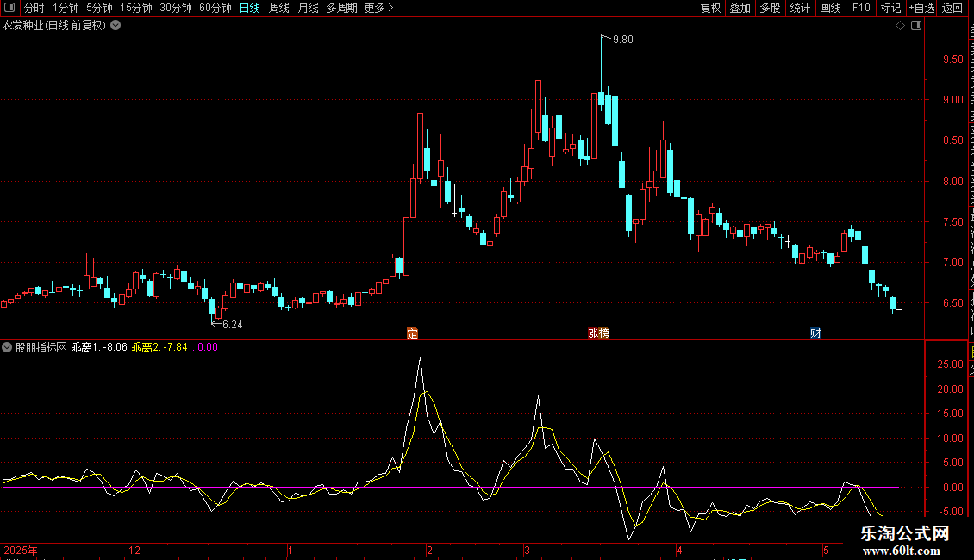974x560 pixels.
Task: Switch to 分时 intraday view
Action: click(34, 8)
